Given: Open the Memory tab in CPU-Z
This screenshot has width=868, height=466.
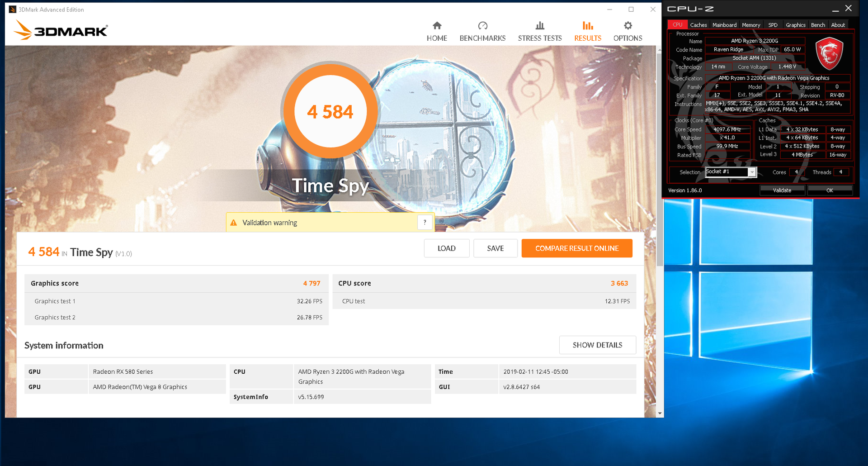Looking at the screenshot, I should pyautogui.click(x=751, y=25).
